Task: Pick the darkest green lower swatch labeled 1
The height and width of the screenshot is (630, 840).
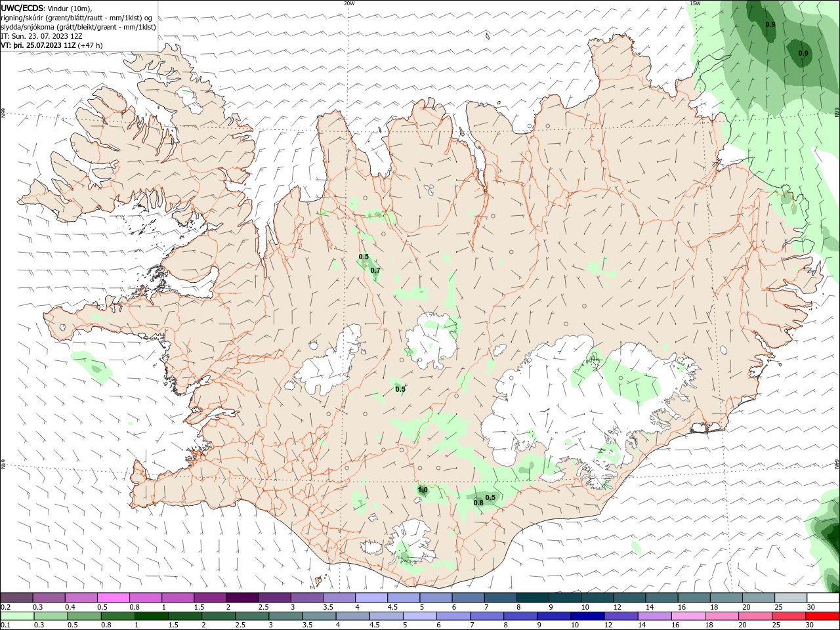Action: coord(151,616)
